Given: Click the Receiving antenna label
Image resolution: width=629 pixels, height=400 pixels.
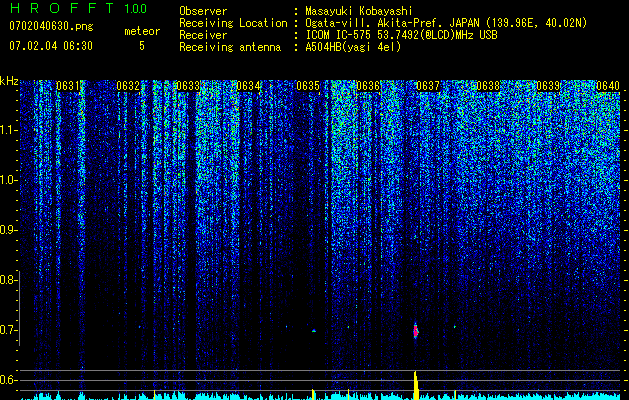Looking at the screenshot, I should [230, 47].
